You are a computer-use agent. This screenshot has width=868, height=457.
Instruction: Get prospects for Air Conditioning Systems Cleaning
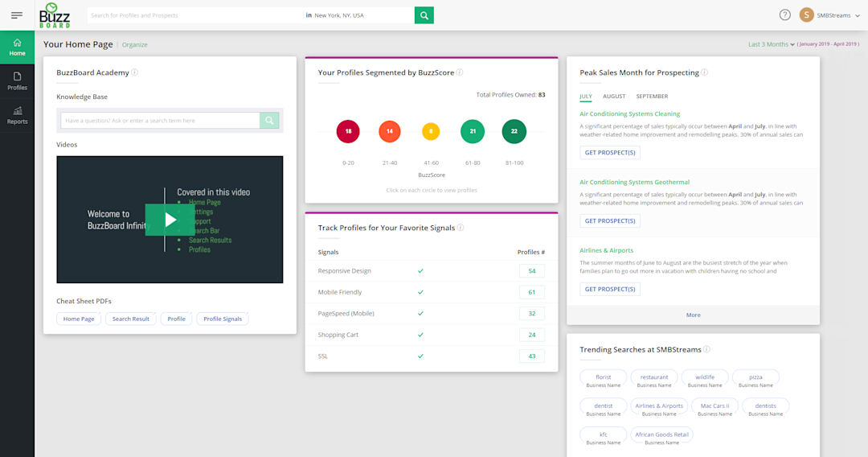point(610,152)
